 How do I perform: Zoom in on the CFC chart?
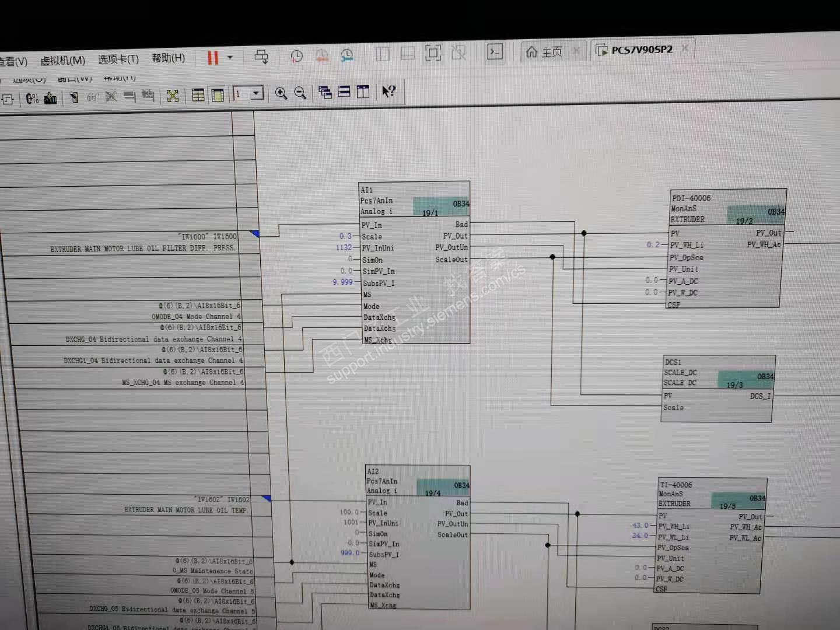(x=281, y=93)
